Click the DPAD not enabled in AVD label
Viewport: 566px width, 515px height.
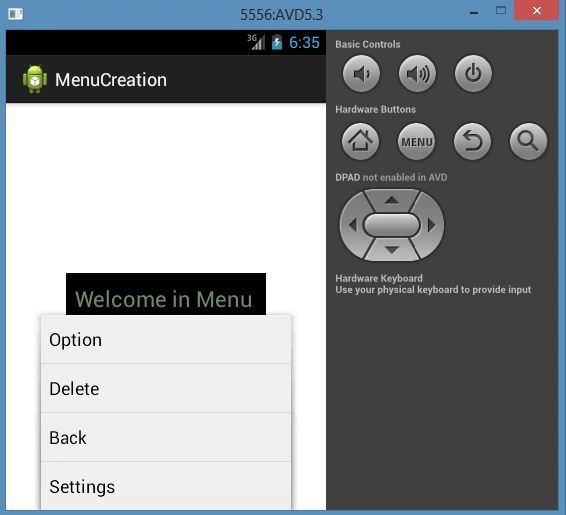coord(391,177)
